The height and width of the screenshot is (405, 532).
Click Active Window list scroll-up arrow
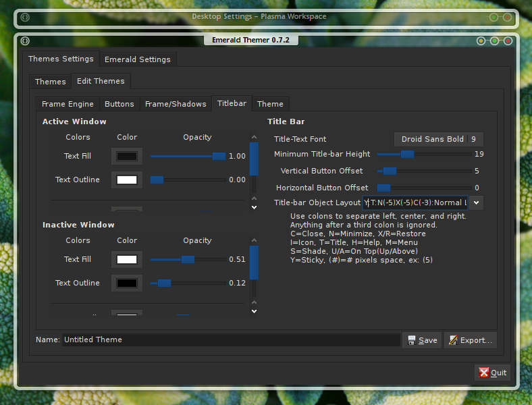254,137
